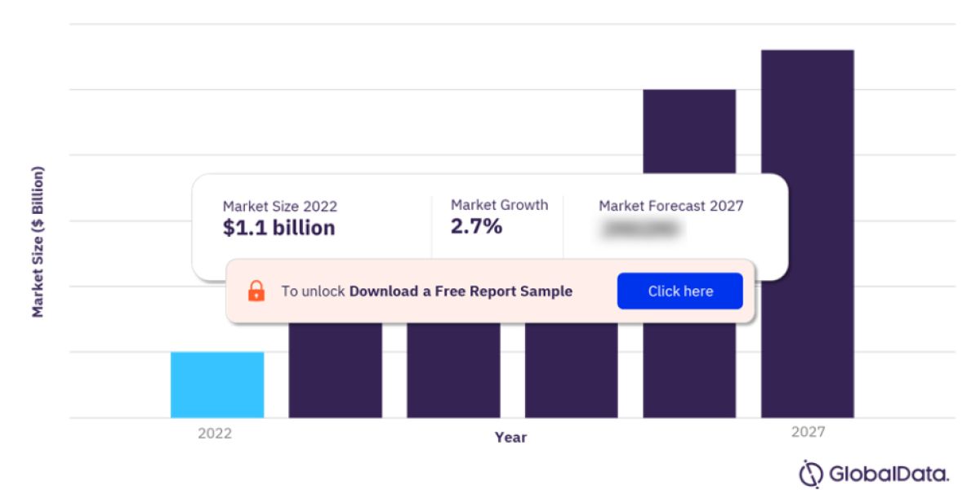980x490 pixels.
Task: Select the Market Forecast 2027 heading
Action: pyautogui.click(x=670, y=206)
